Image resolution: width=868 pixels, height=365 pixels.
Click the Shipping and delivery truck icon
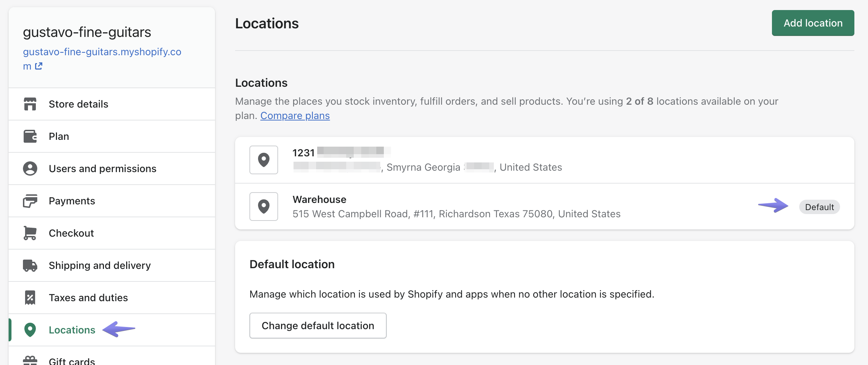coord(30,265)
